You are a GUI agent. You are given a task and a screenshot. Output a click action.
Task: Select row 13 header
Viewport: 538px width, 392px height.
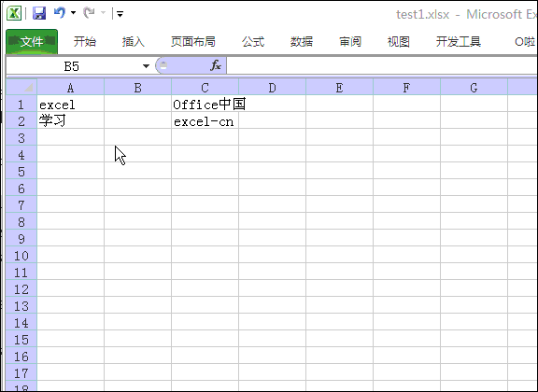tap(21, 306)
